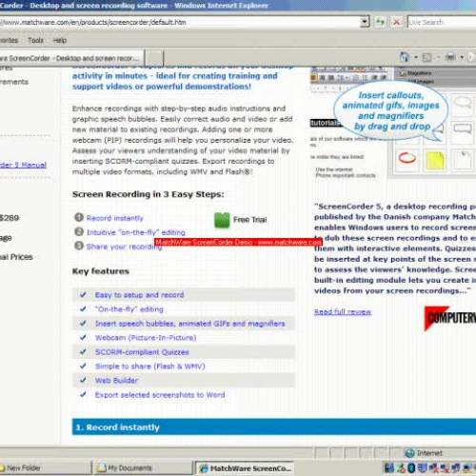
Task: Click the green Free Trial icon
Action: point(222,220)
